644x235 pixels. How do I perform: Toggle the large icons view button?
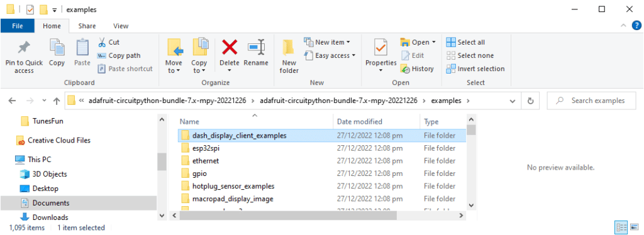635,227
